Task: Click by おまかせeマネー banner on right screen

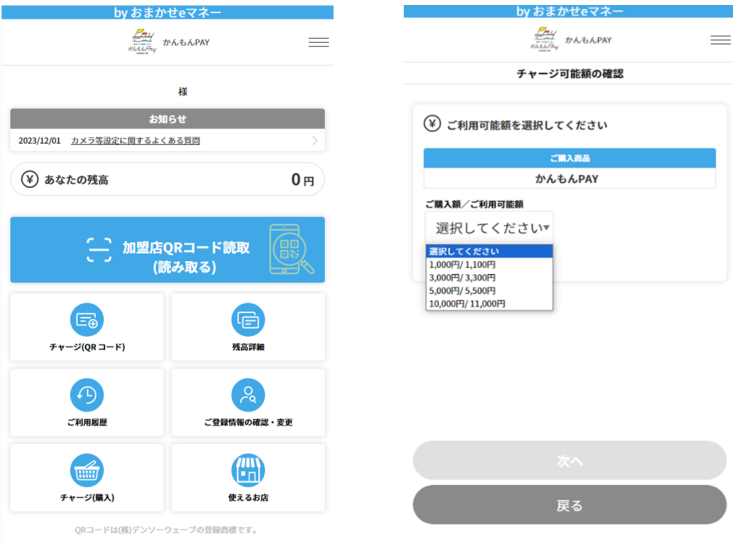Action: tap(569, 11)
